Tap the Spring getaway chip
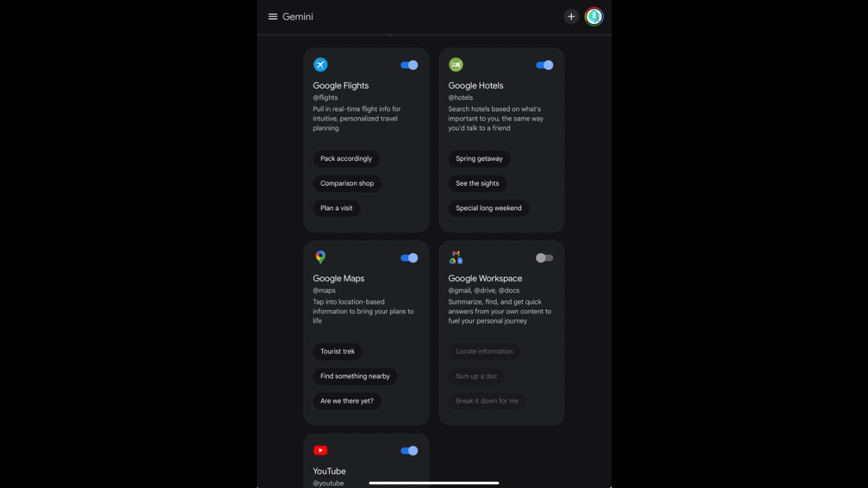 click(479, 159)
